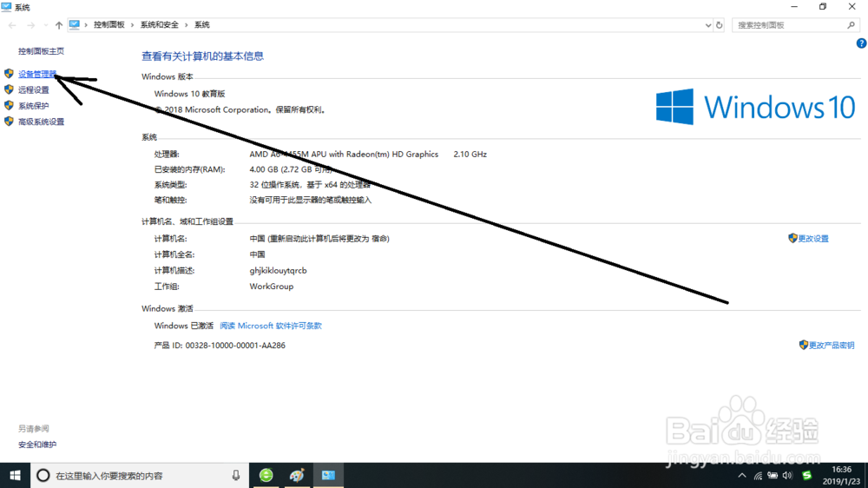Click 更改设置 link
This screenshot has height=488, width=868.
(x=813, y=239)
